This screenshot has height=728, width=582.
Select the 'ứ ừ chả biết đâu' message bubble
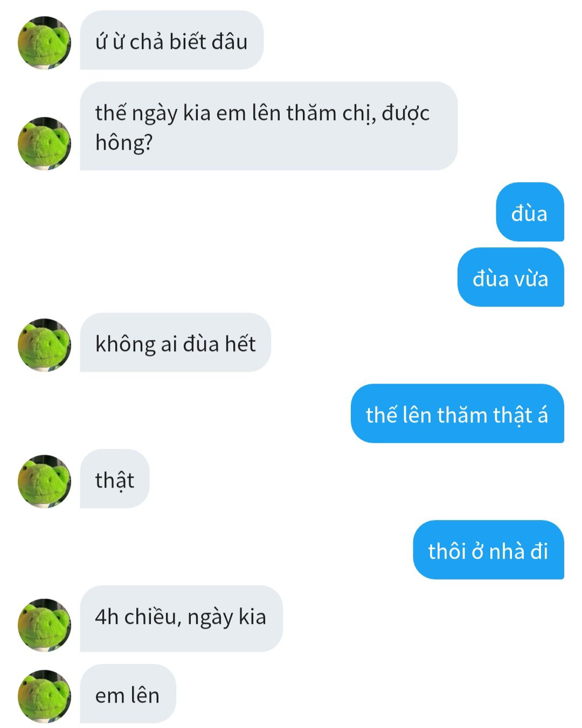[171, 40]
